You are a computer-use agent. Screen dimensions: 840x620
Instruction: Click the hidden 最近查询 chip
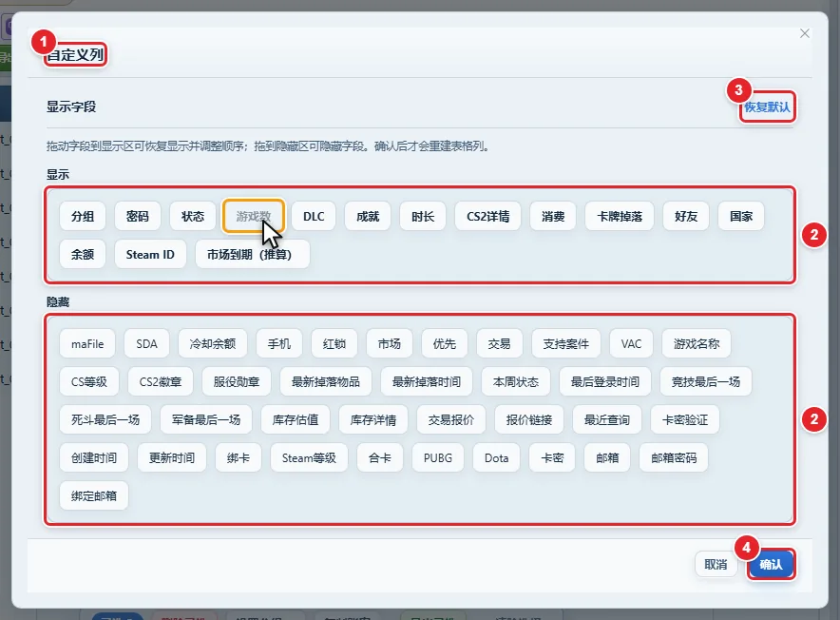click(607, 420)
